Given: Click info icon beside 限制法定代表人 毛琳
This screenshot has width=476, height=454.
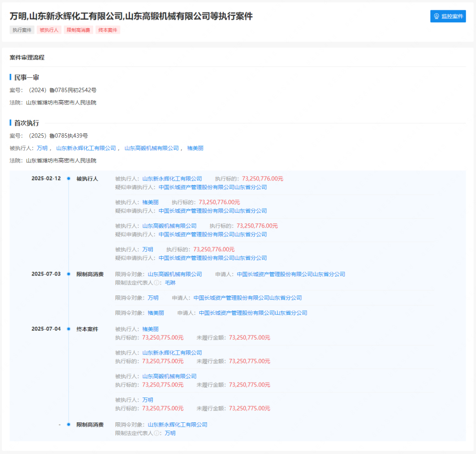Looking at the screenshot, I should click(157, 283).
